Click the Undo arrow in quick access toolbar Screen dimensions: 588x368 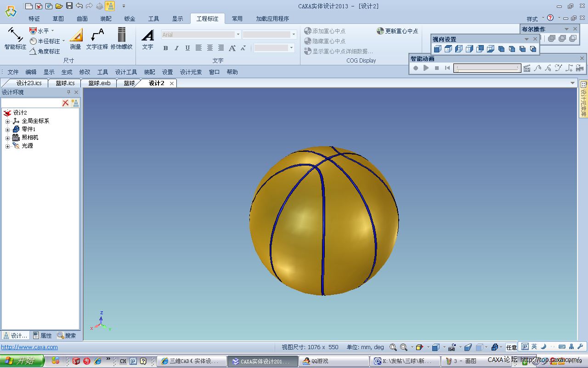point(79,6)
